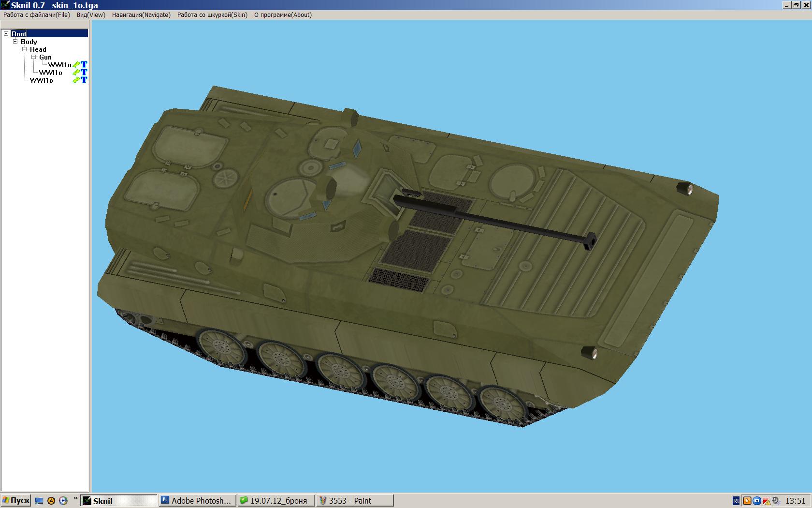Screen dimensions: 812x508
Task: Select the WWI1o mesh under Gun
Action: [x=60, y=65]
